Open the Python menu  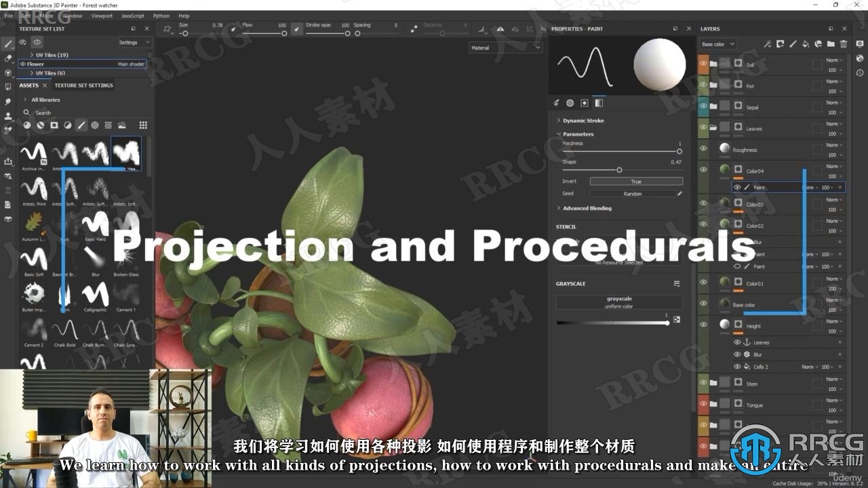[x=161, y=16]
